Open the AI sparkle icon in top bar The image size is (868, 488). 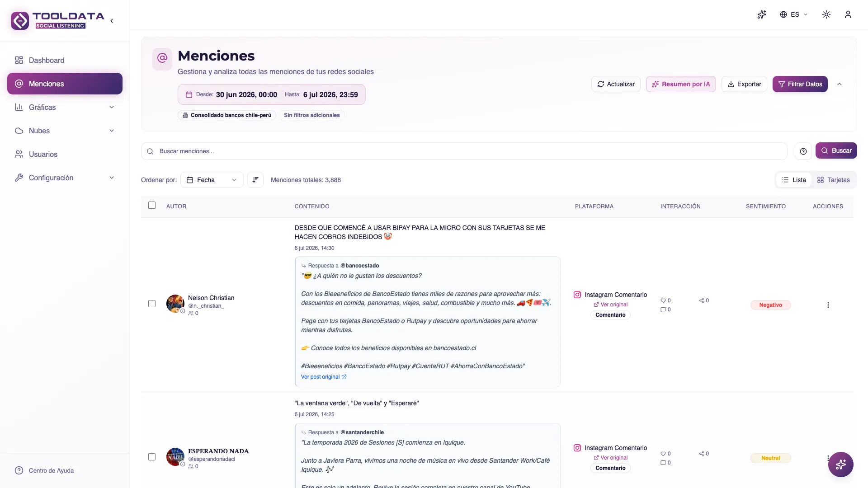tap(762, 14)
